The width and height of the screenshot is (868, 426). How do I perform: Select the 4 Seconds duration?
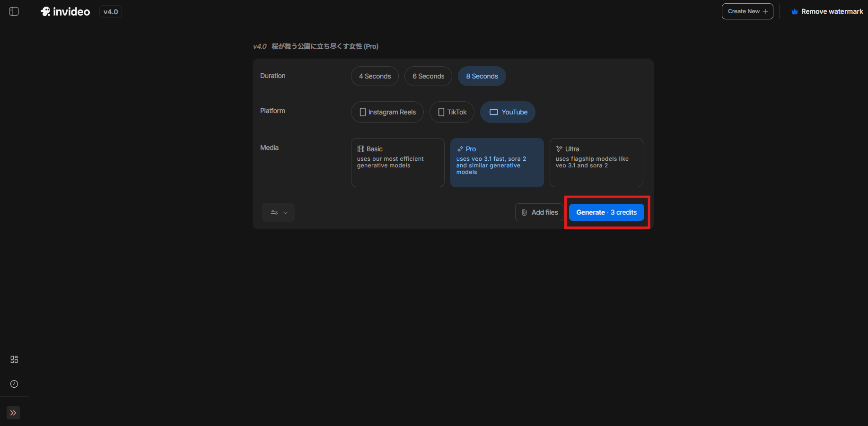click(x=375, y=76)
